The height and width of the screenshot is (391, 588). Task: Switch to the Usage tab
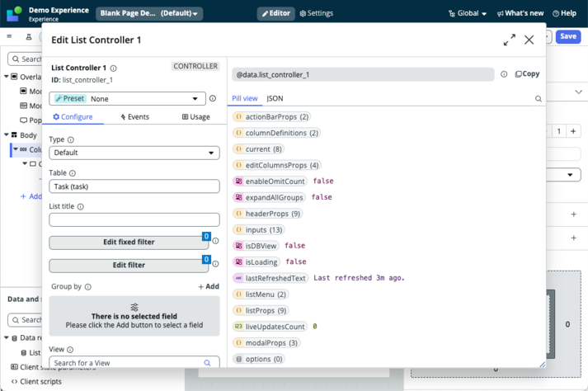point(195,117)
